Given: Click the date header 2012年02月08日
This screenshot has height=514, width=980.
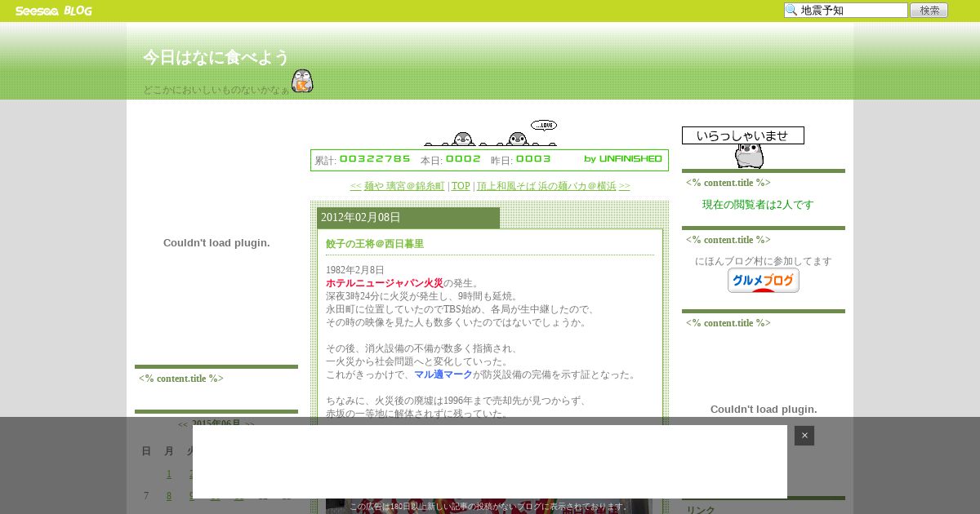Looking at the screenshot, I should point(361,218).
